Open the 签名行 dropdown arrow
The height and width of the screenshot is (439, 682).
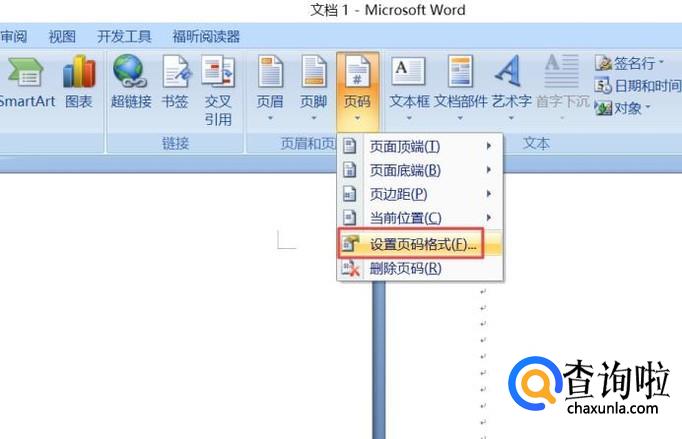point(661,62)
